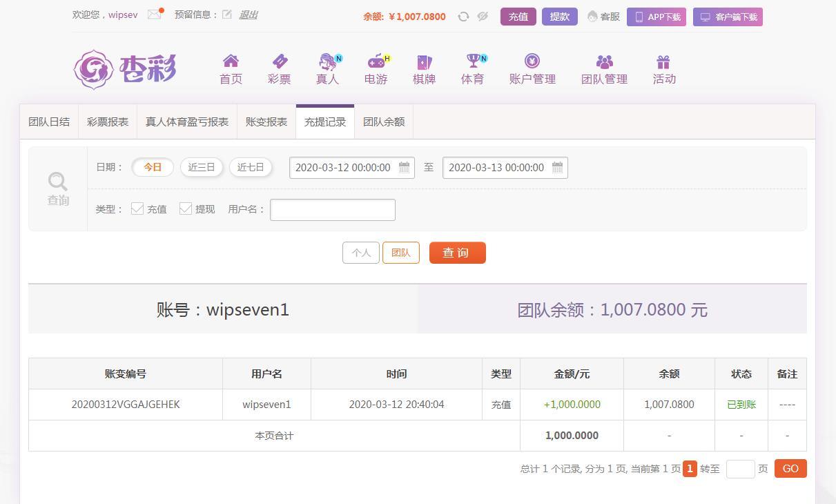Select the 今日 date range option

pyautogui.click(x=153, y=167)
